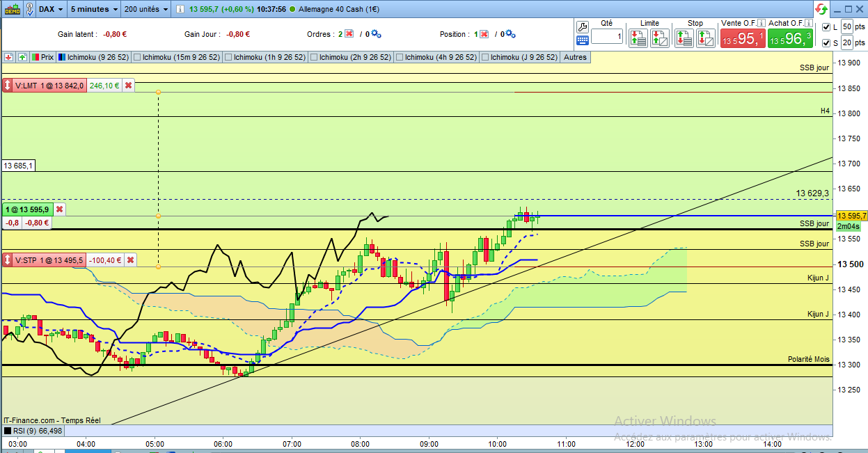Click first Stop order icon (list)

[684, 38]
